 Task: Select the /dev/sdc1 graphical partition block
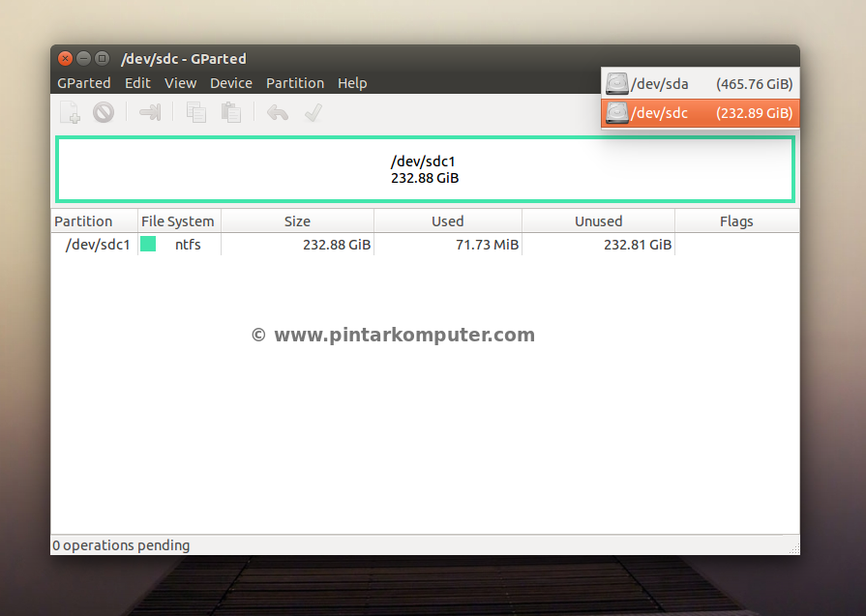point(425,169)
